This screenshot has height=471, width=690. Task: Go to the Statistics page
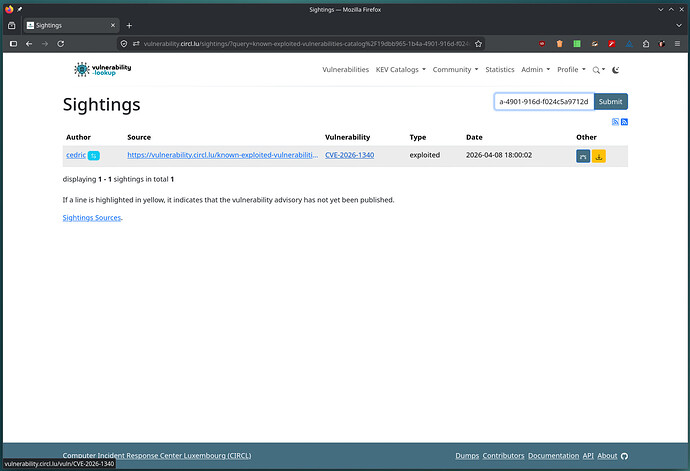(x=499, y=70)
